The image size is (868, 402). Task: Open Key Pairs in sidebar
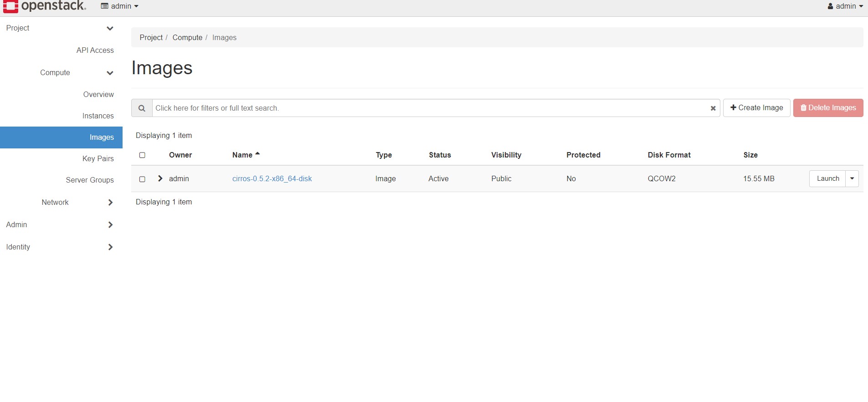tap(98, 159)
